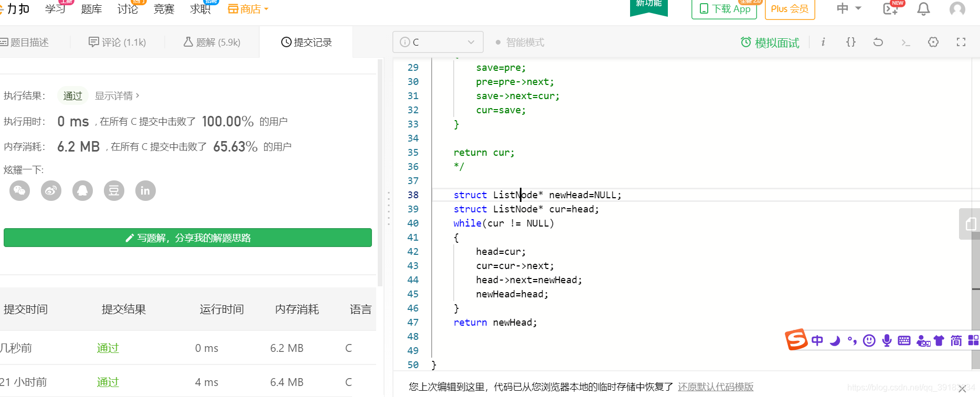Open 求职 in top navigation

[x=200, y=9]
